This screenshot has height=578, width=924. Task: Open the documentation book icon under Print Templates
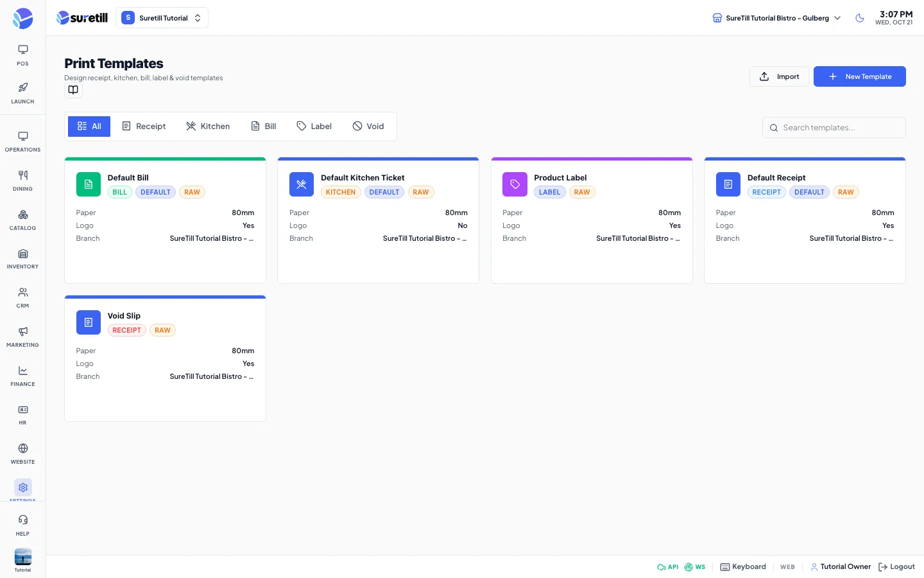tap(73, 90)
